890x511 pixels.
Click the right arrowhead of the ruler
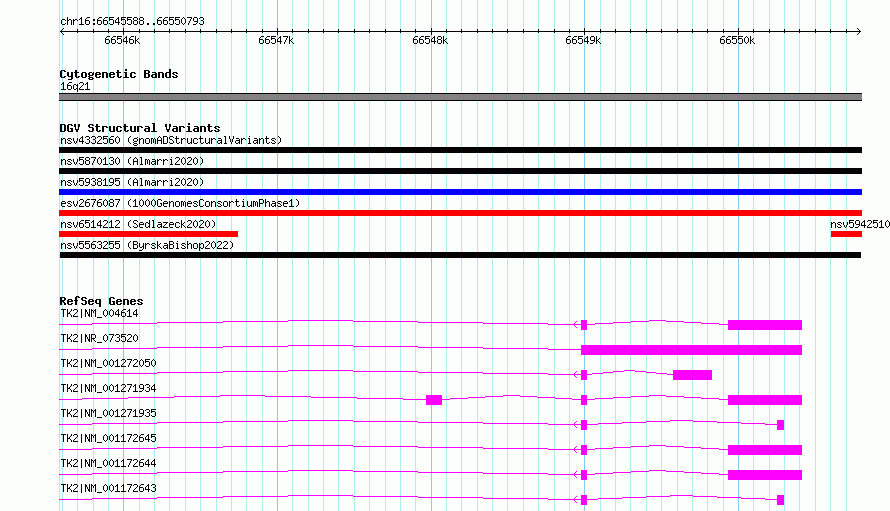click(859, 31)
